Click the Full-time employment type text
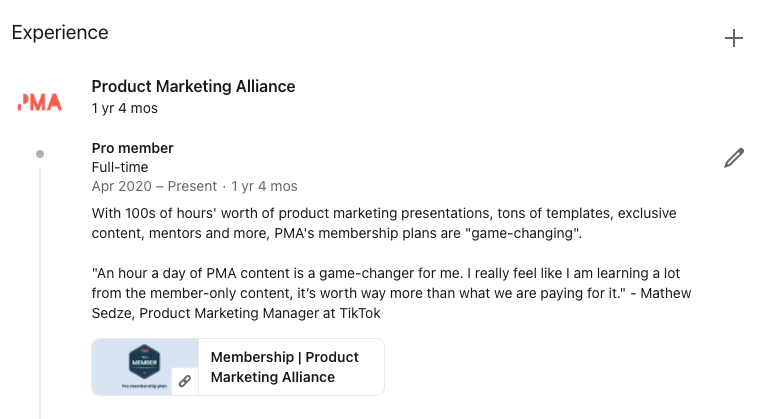This screenshot has width=766, height=419. pyautogui.click(x=120, y=167)
